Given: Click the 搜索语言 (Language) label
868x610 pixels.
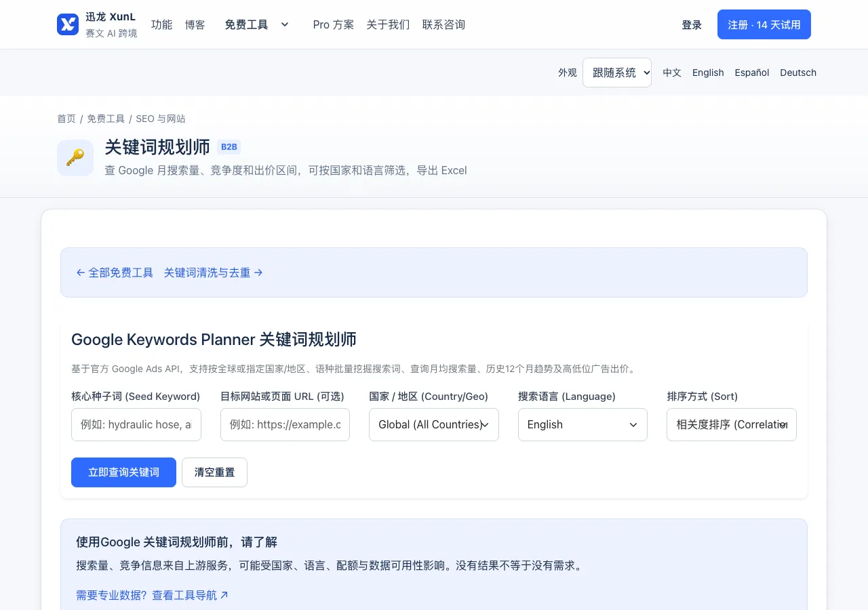Looking at the screenshot, I should (567, 396).
